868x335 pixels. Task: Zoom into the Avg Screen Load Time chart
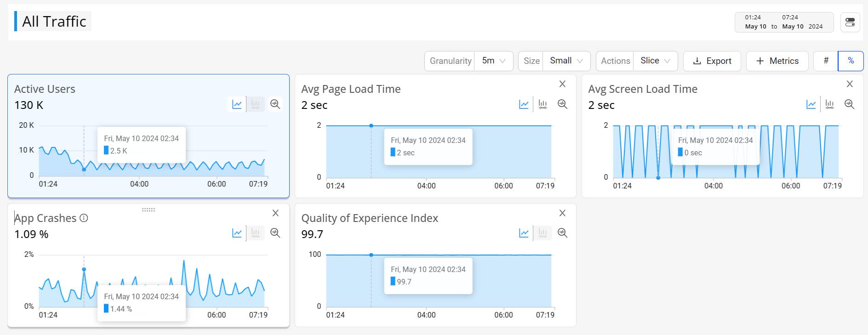[x=849, y=104]
